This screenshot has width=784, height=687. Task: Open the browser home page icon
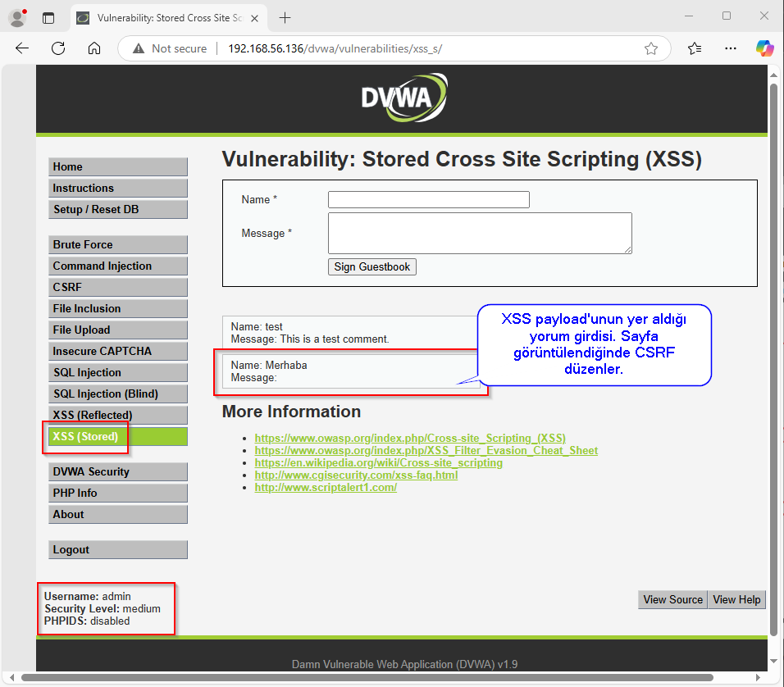pyautogui.click(x=94, y=48)
